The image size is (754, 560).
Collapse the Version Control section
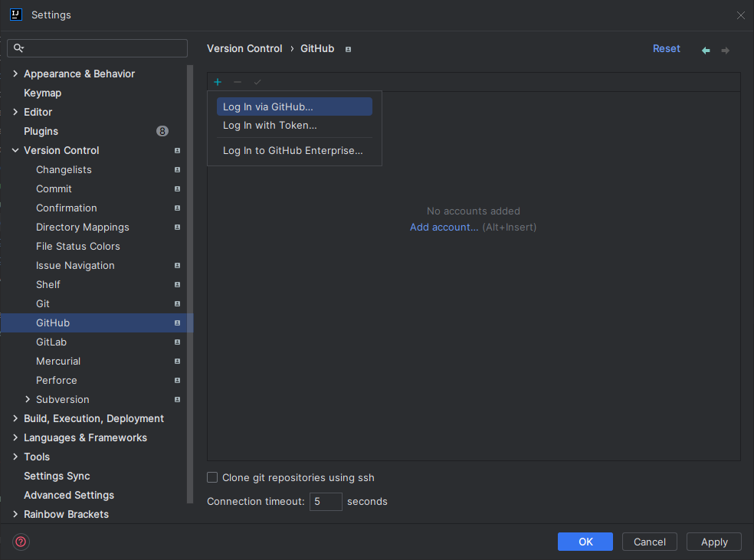pyautogui.click(x=15, y=150)
